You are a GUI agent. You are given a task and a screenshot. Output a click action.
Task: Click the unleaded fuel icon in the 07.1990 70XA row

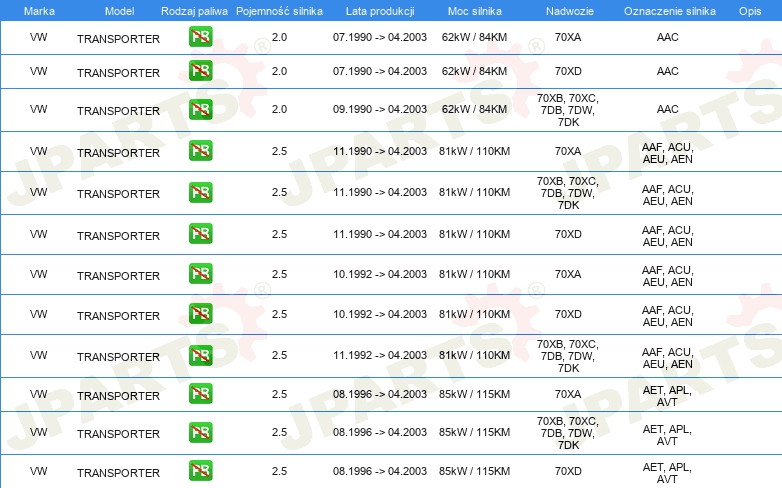tap(200, 36)
